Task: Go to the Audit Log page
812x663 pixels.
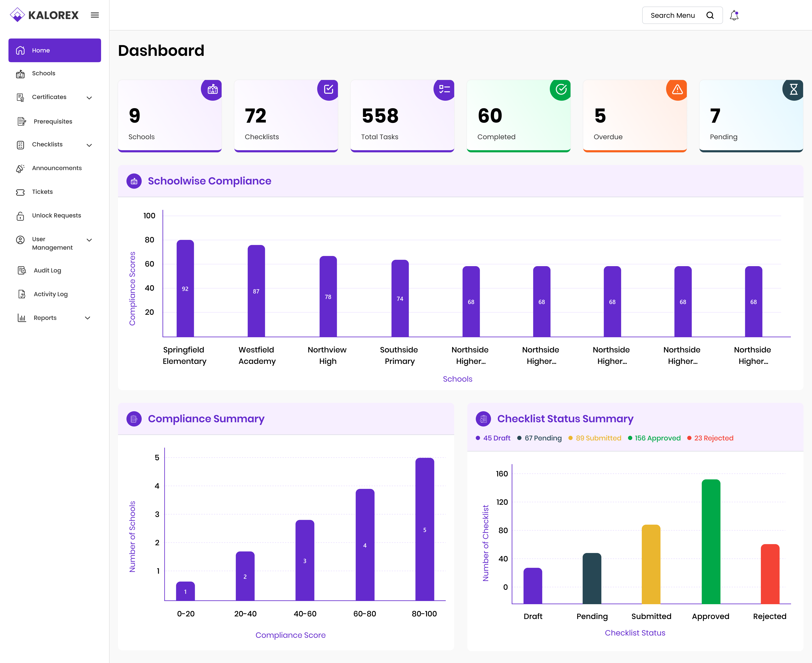Action: tap(47, 270)
